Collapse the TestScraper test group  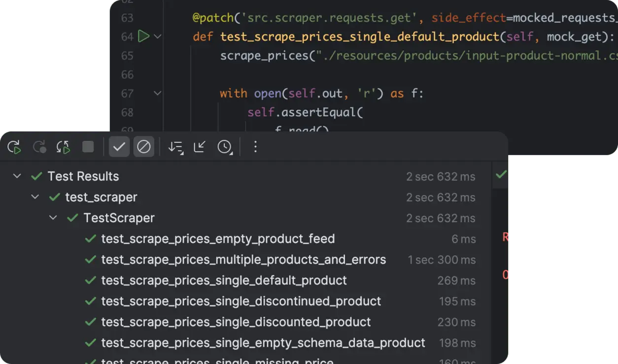pos(53,217)
